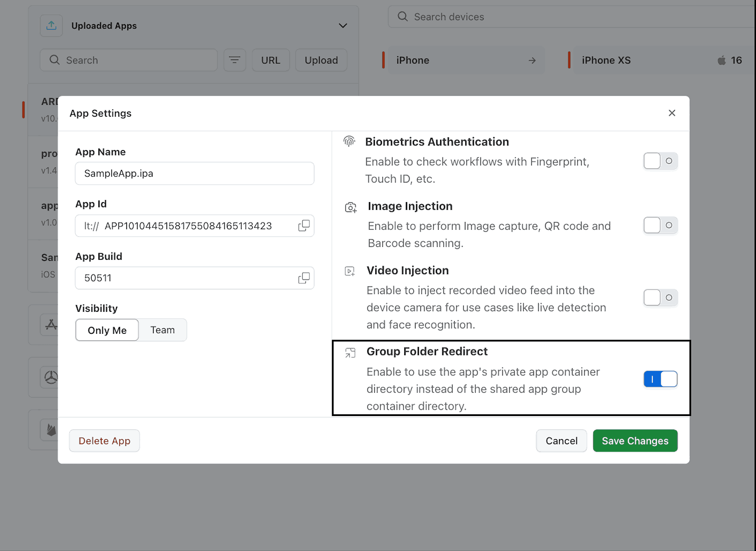Click the fingerprint icon beside Biometrics Authentication
The image size is (756, 551).
[x=349, y=141]
